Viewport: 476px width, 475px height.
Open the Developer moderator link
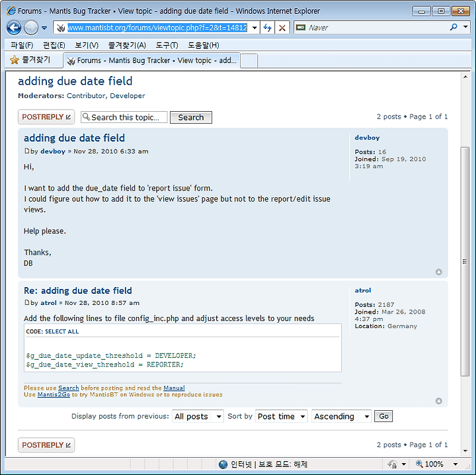click(x=128, y=96)
